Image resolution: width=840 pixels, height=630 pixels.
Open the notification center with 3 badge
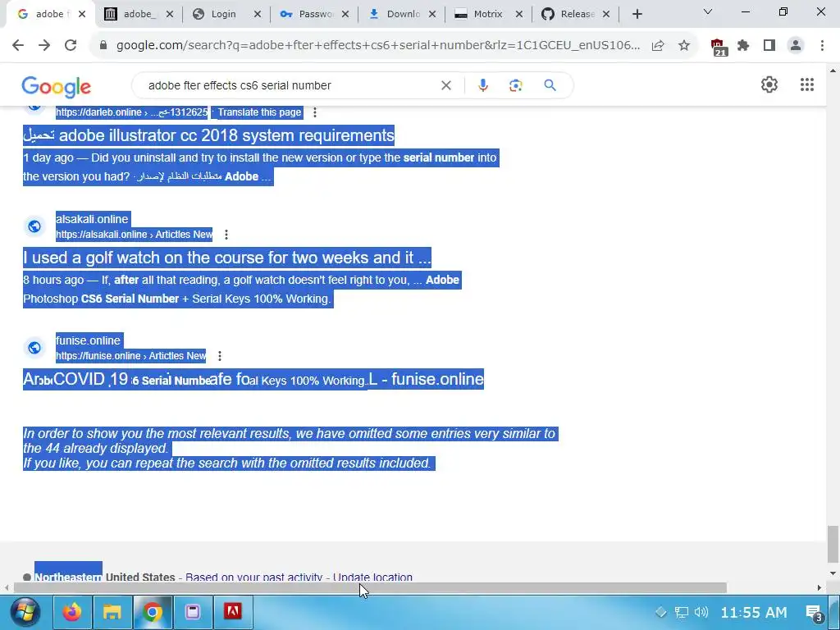(815, 612)
